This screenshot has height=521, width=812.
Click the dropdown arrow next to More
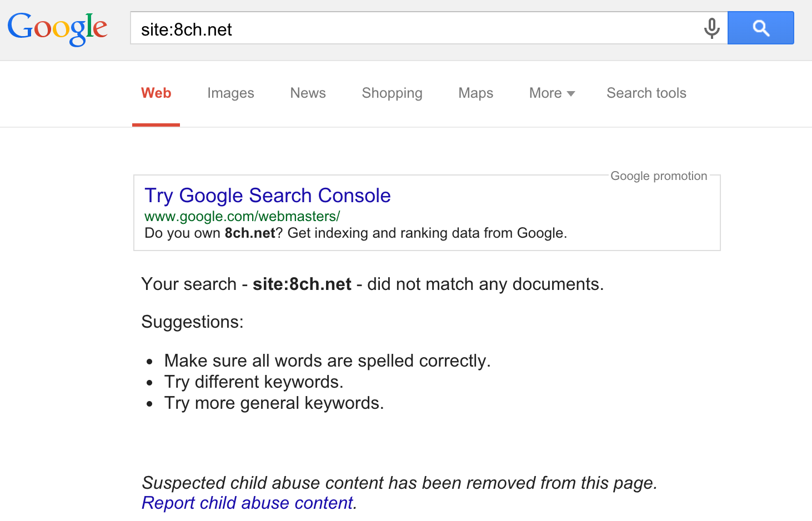click(570, 93)
